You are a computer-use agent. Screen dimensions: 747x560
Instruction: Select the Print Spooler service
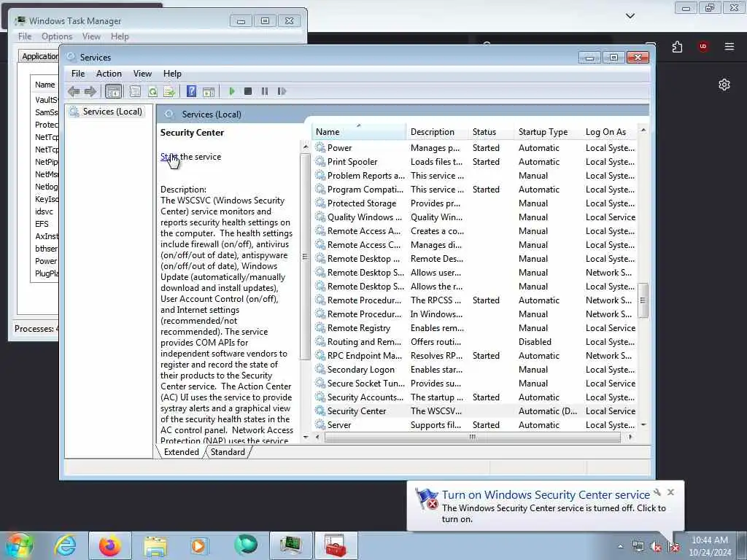475,162
